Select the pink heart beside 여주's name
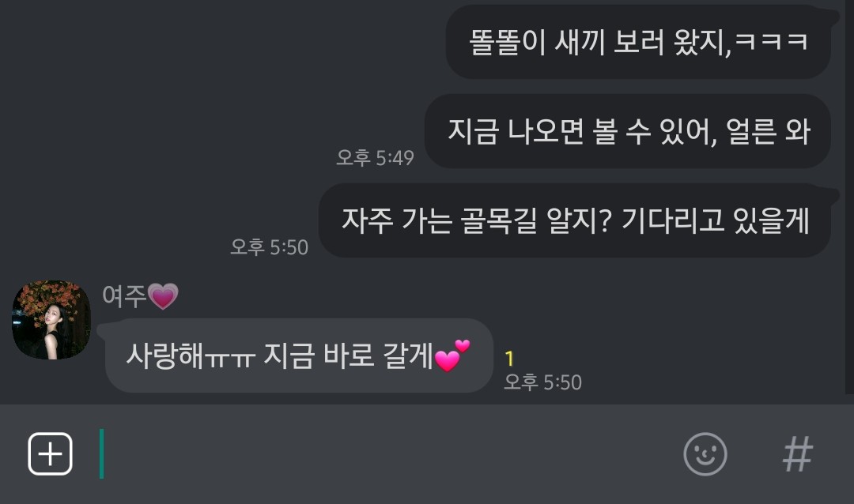 point(163,296)
